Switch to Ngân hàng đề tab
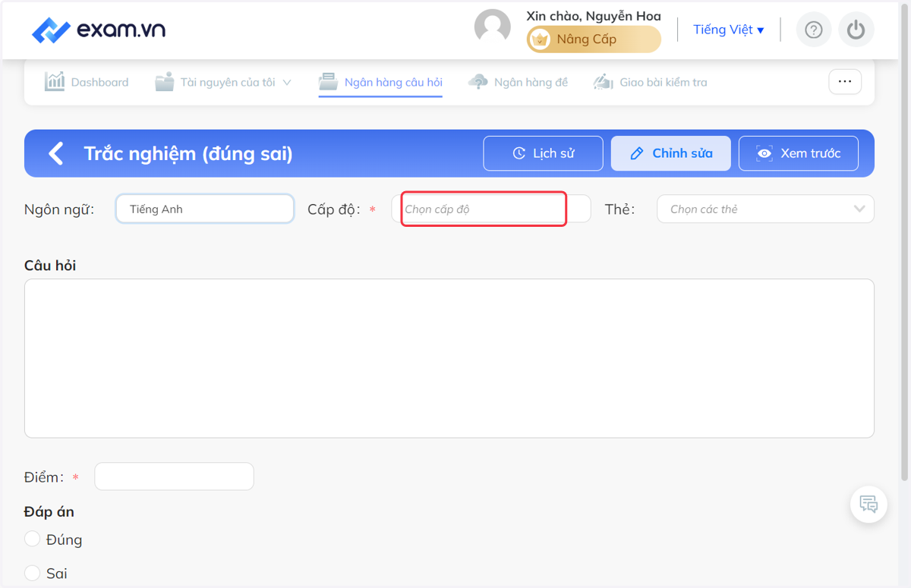The height and width of the screenshot is (588, 911). click(518, 82)
